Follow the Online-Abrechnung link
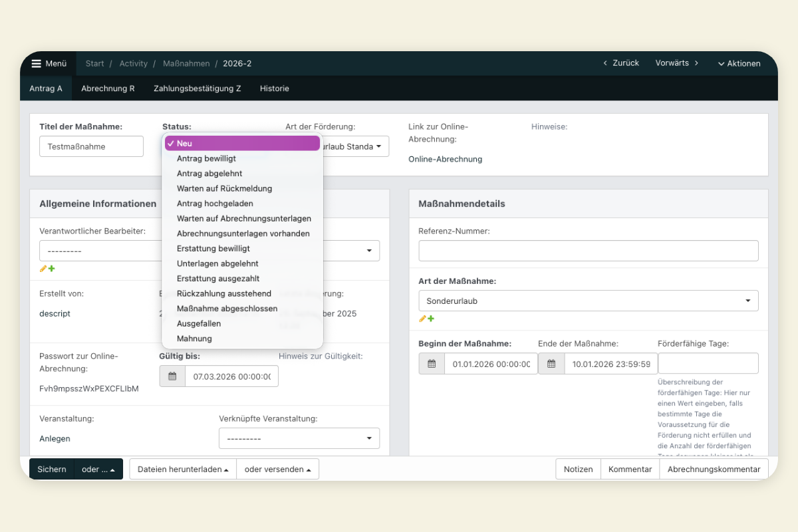 445,159
